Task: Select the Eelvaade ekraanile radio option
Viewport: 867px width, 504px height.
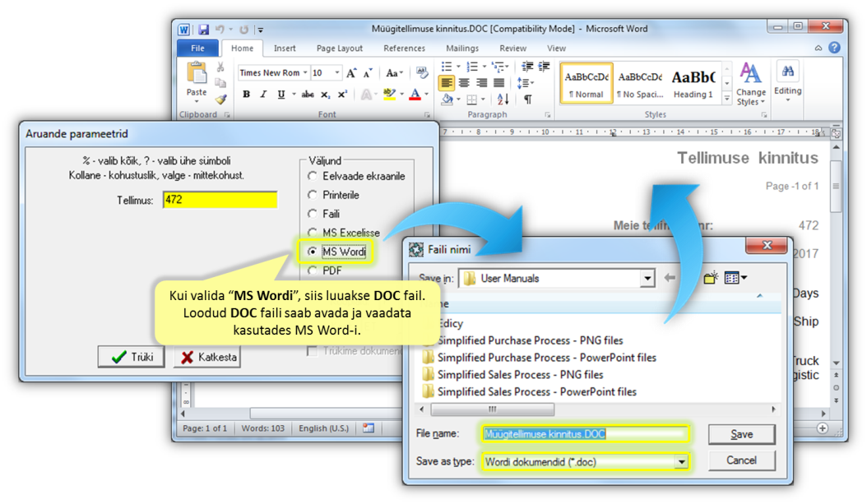Action: 313,176
